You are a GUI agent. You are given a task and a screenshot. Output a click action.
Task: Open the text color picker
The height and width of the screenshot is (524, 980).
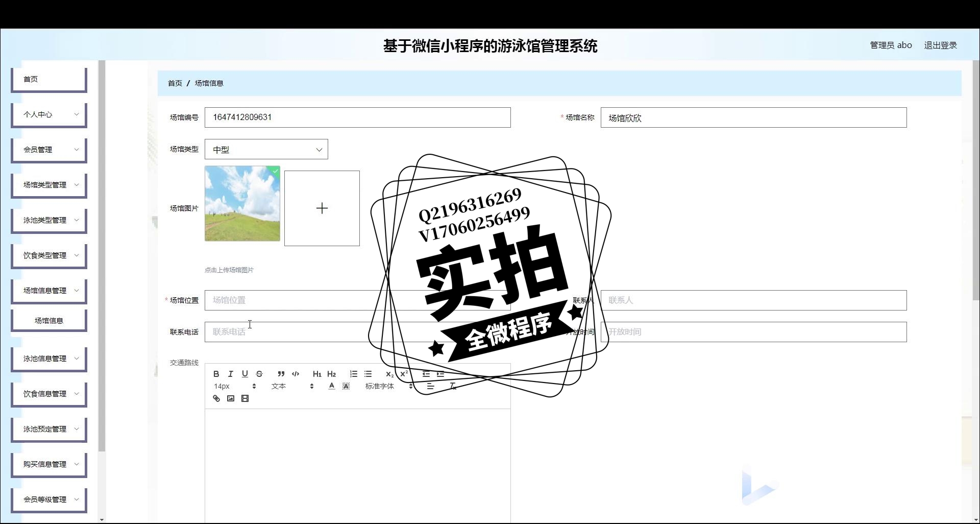click(332, 386)
